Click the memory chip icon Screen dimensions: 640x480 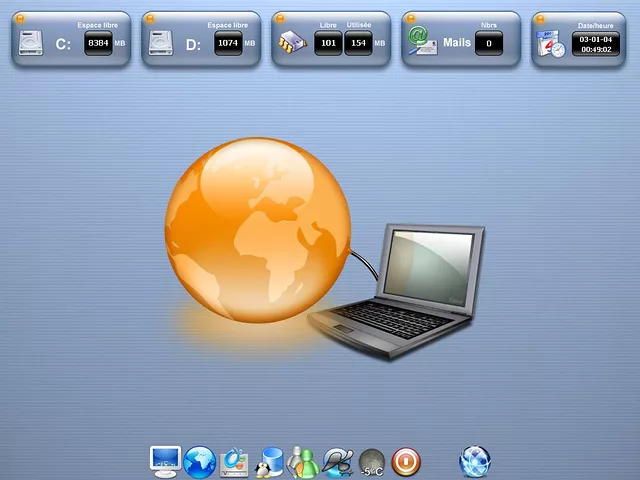click(292, 43)
